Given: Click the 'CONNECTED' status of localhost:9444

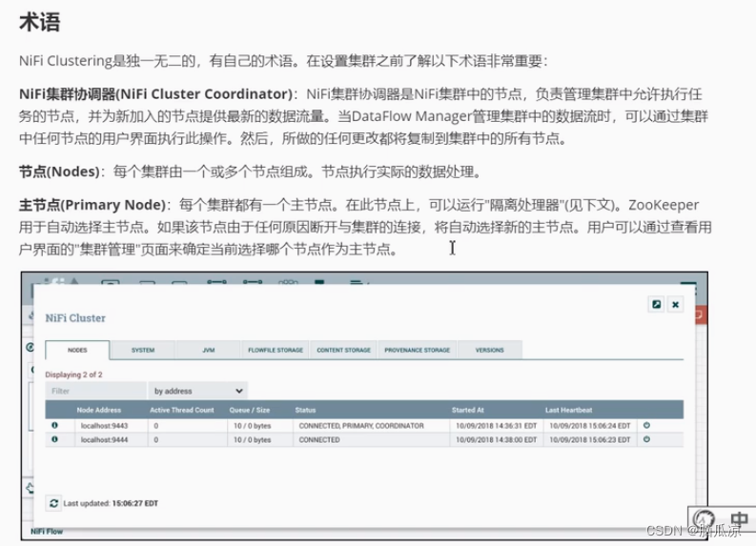Looking at the screenshot, I should 319,439.
